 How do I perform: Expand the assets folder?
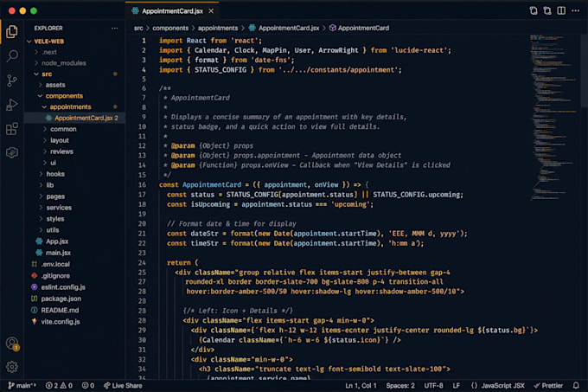pyautogui.click(x=75, y=85)
